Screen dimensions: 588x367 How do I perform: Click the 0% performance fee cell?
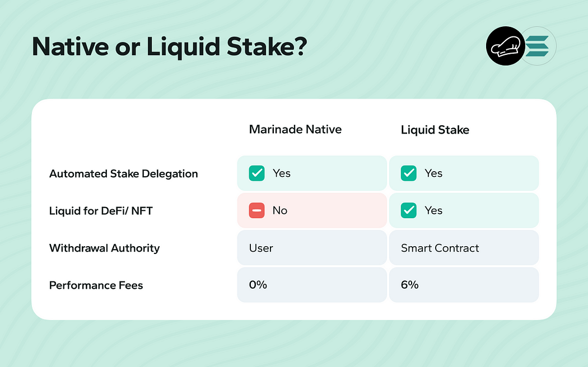tap(258, 285)
